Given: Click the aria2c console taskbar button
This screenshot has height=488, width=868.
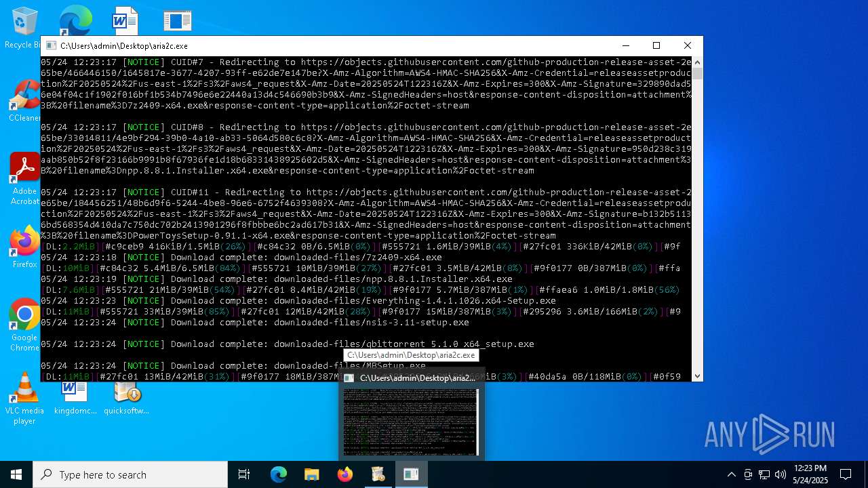Looking at the screenshot, I should 411,474.
